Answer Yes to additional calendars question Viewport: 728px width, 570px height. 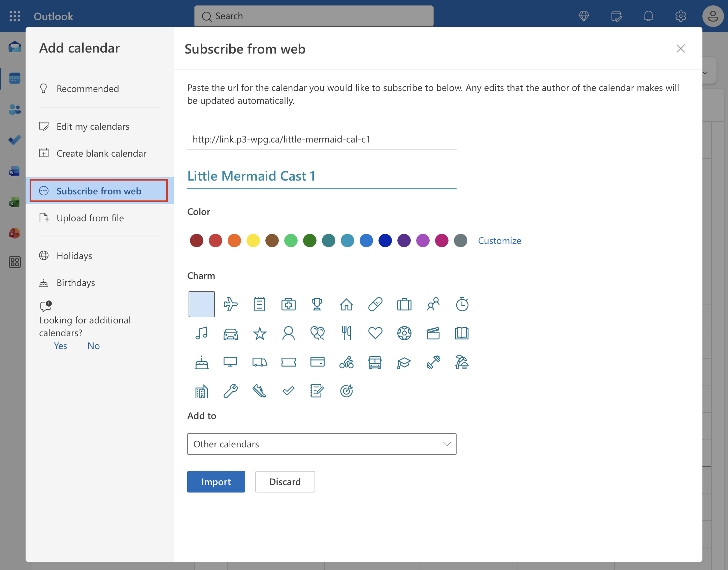pyautogui.click(x=61, y=346)
